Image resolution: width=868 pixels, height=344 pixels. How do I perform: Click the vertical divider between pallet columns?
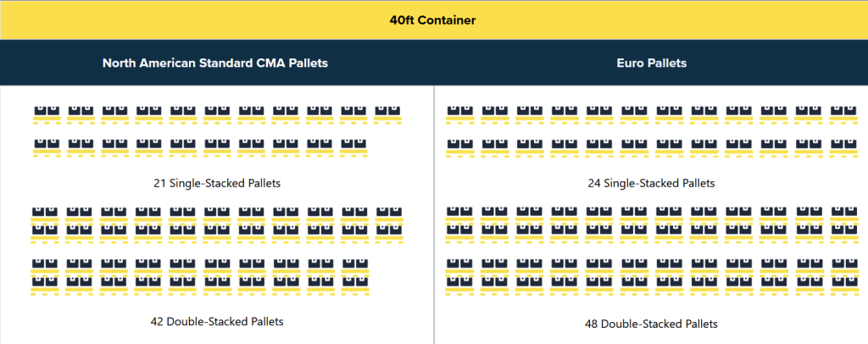click(434, 214)
